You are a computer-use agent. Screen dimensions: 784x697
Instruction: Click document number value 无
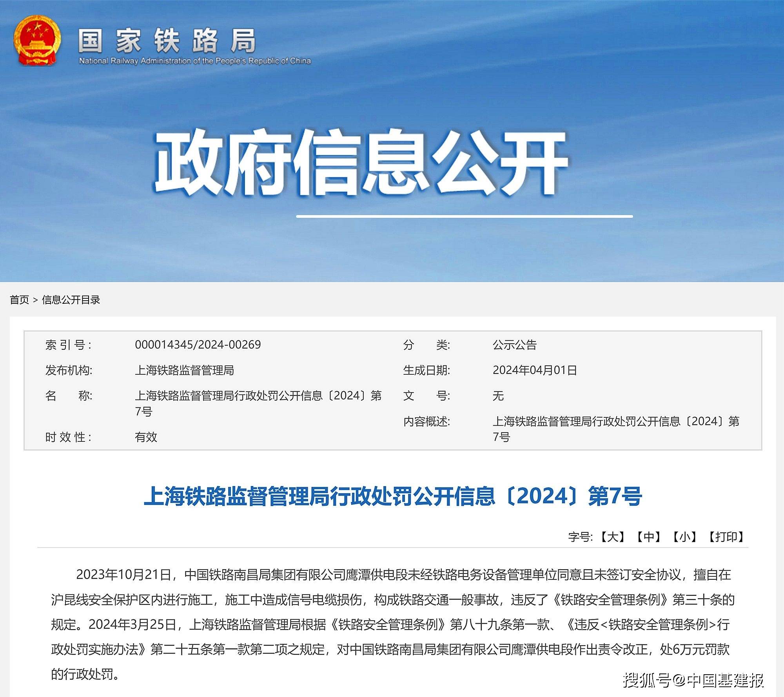pyautogui.click(x=498, y=396)
